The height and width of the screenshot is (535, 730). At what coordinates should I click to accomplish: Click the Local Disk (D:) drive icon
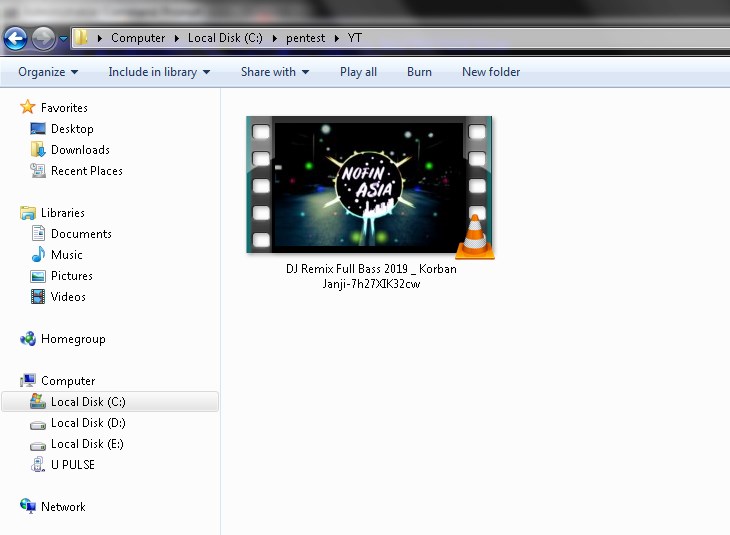[x=38, y=425]
